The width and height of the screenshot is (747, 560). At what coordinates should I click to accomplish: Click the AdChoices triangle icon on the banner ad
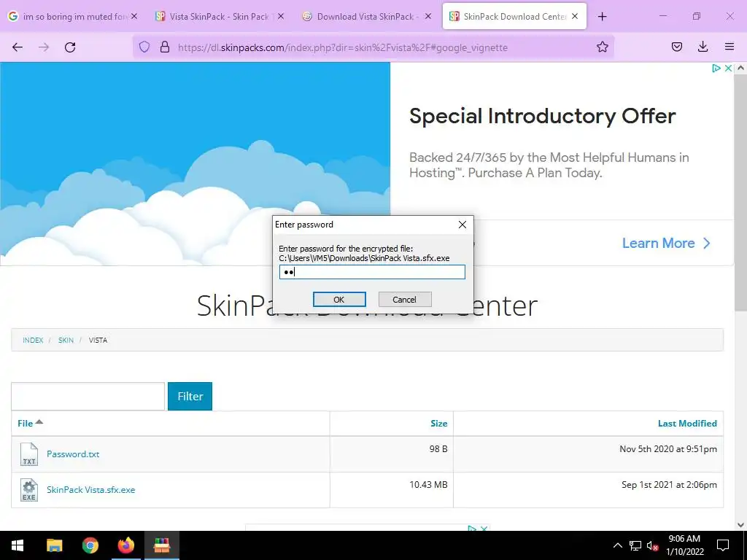click(x=716, y=68)
